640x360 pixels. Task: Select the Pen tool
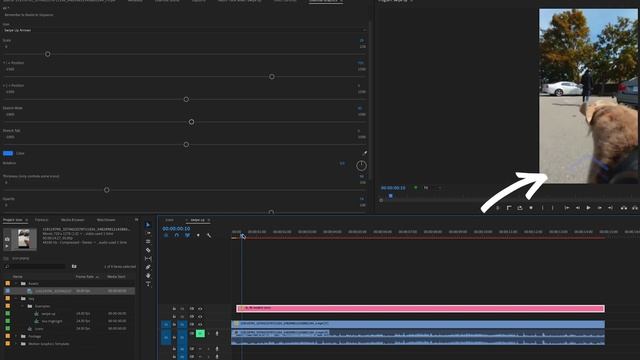tap(148, 267)
